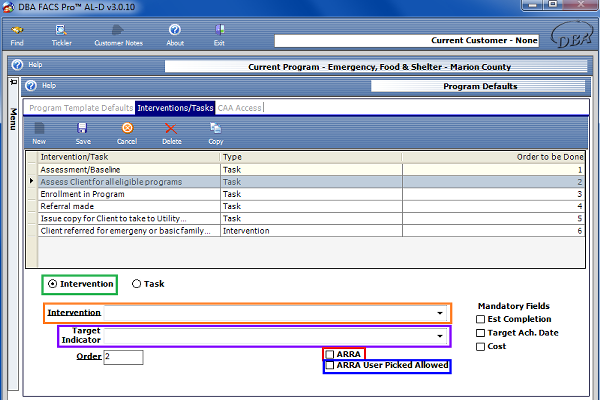Open the Intervention dropdown

(440, 313)
